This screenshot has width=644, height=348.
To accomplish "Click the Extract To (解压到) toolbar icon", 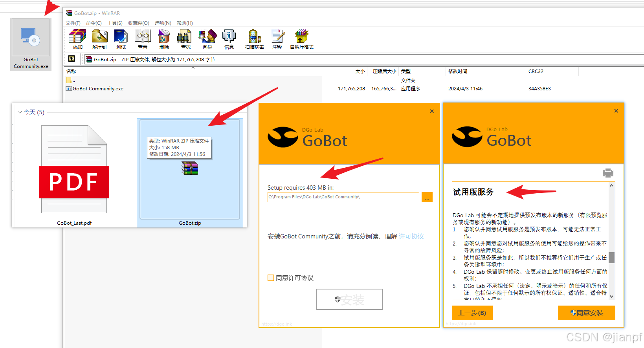I will point(99,39).
